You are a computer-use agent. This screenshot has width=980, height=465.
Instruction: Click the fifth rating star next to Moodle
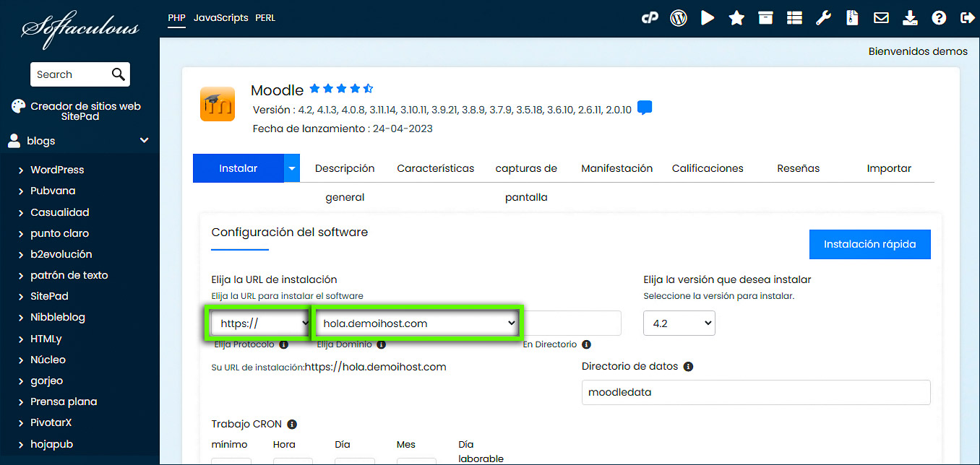pyautogui.click(x=367, y=87)
